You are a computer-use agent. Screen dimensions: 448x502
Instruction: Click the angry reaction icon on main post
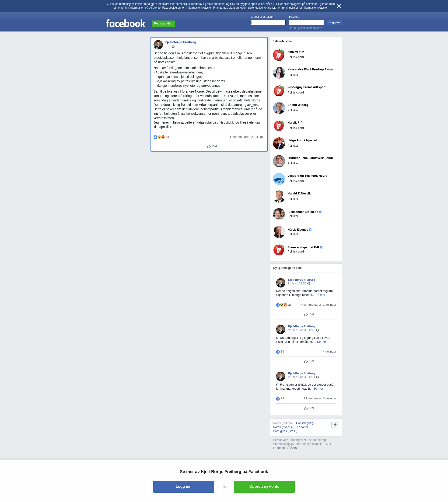coord(163,137)
